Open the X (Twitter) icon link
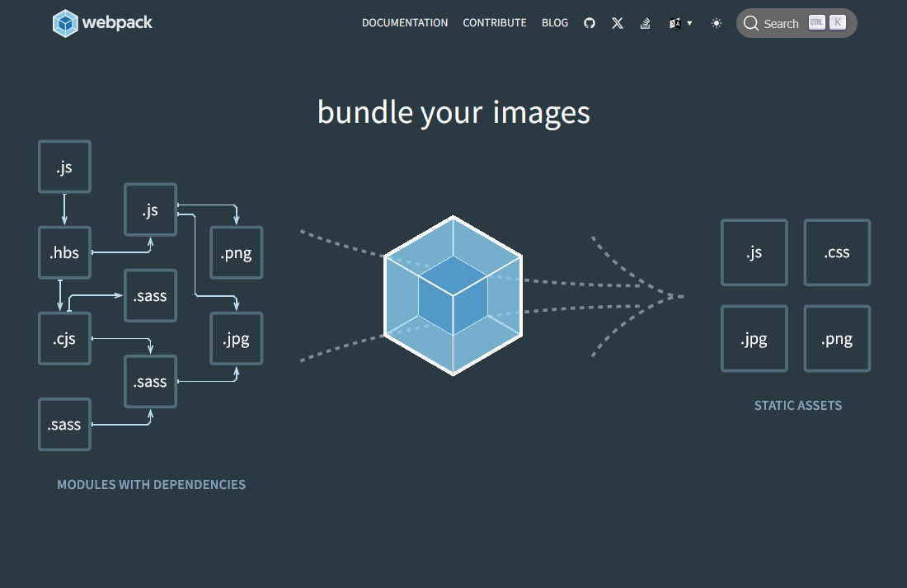 pyautogui.click(x=618, y=23)
